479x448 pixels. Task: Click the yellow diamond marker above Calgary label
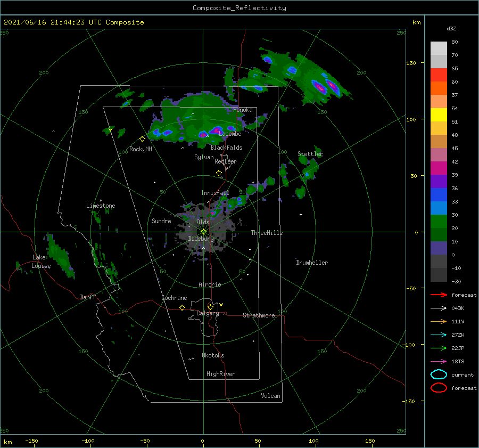pos(210,307)
